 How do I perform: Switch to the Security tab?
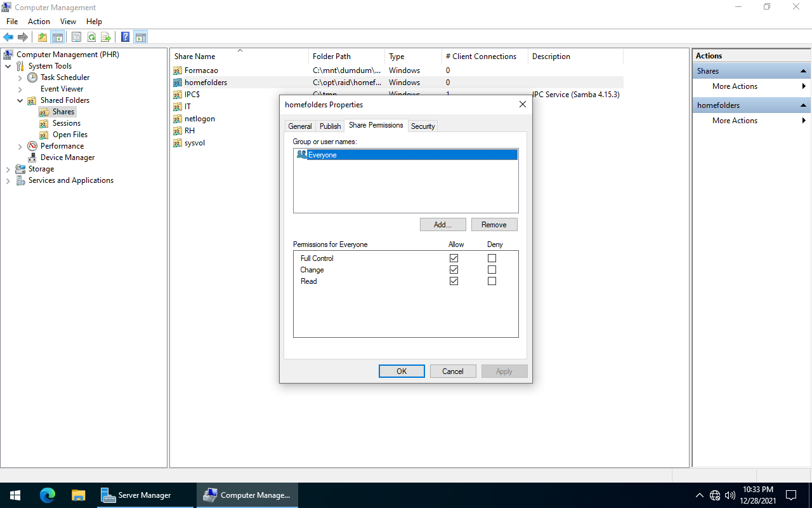click(x=422, y=126)
